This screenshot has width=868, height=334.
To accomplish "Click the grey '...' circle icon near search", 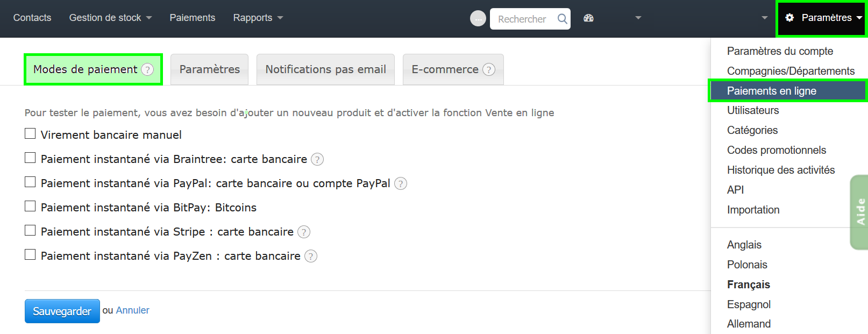I will pos(478,18).
